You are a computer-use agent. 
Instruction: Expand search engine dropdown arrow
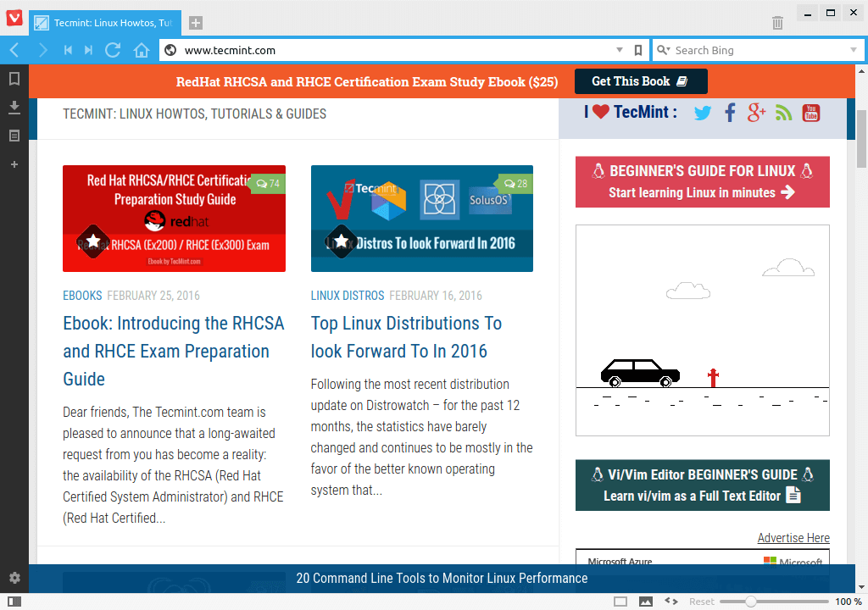853,50
